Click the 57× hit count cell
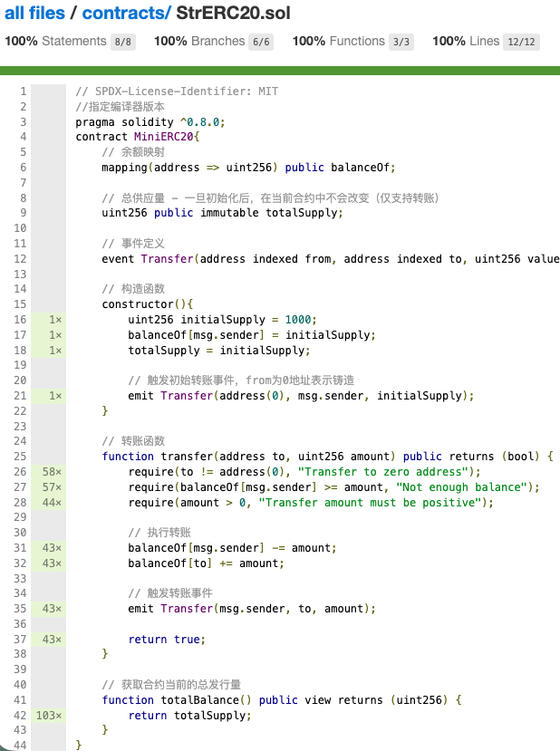This screenshot has width=560, height=751. [51, 487]
